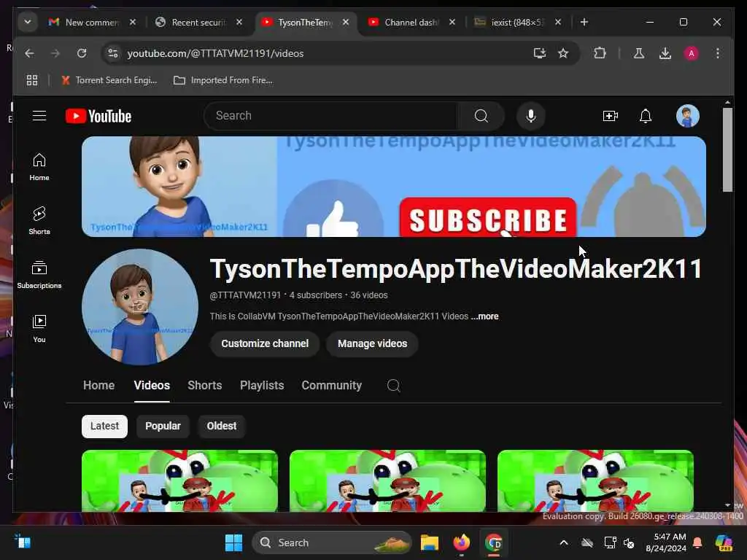Close the iexist tab
The height and width of the screenshot is (560, 747).
[558, 22]
